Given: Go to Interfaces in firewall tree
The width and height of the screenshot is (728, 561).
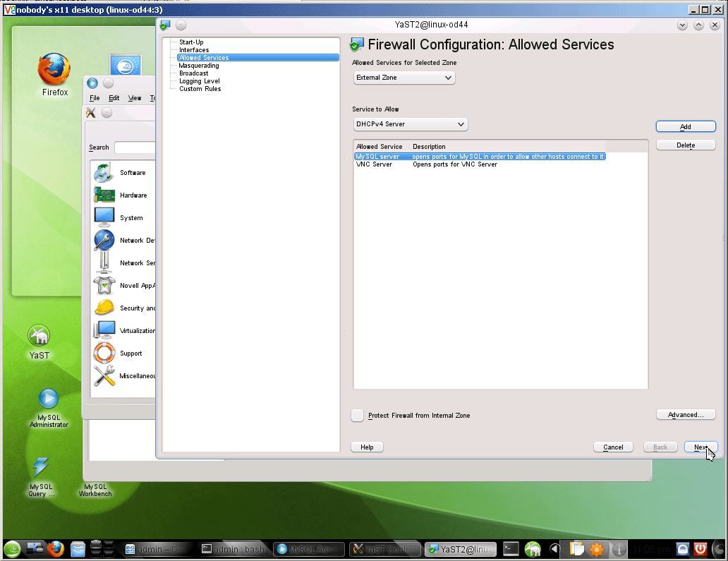Looking at the screenshot, I should [194, 50].
